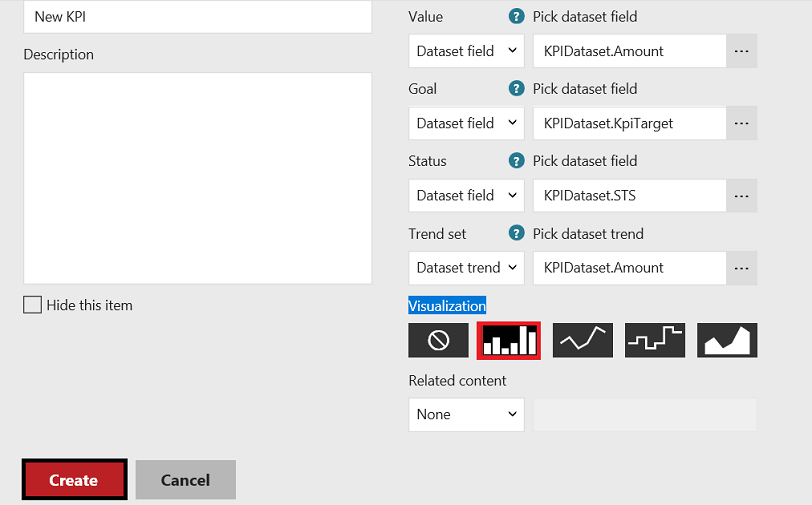Click inside the Description text area
Viewport: 812px width, 505px height.
tap(197, 178)
